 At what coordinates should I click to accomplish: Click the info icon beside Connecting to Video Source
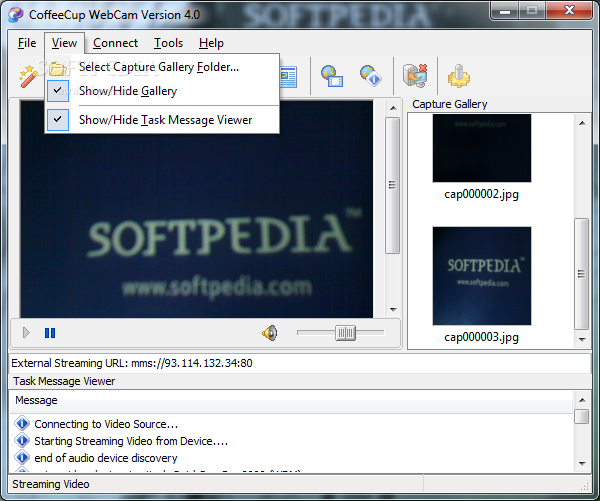pos(22,424)
